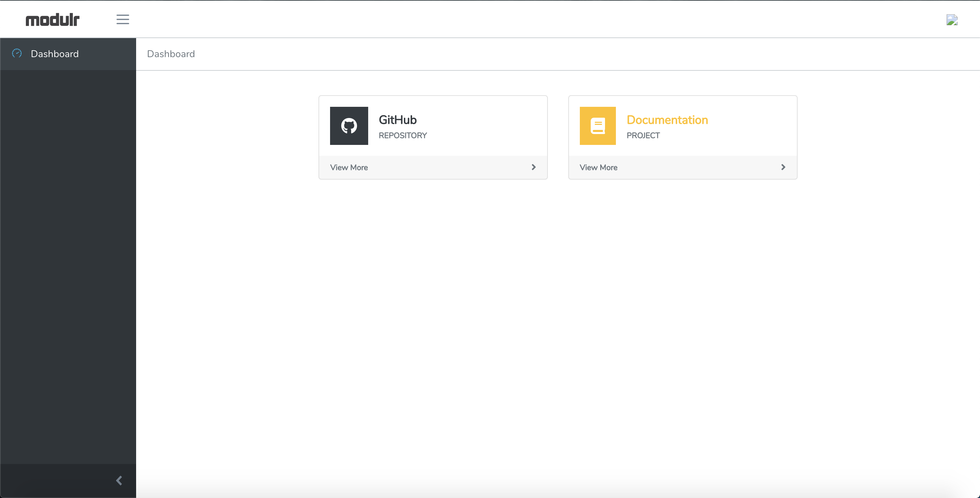Expand the GitHub repository card details
Screen dimensions: 980x498
(349, 167)
